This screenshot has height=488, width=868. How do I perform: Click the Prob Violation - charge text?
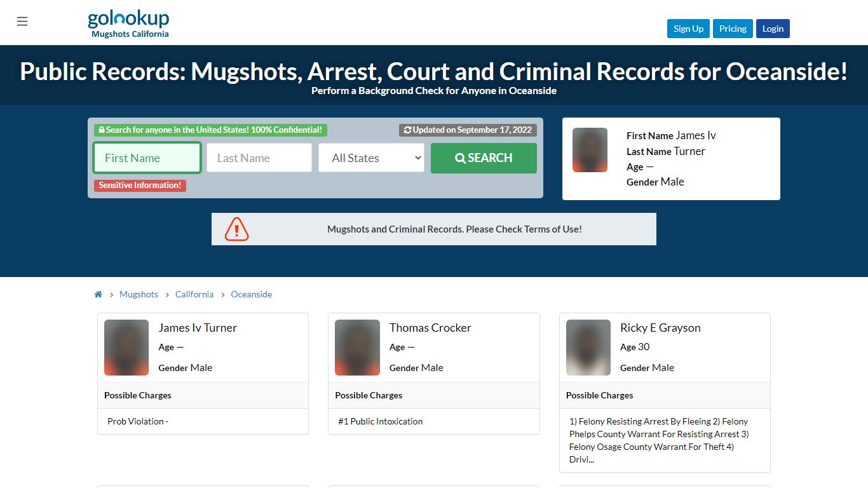click(138, 421)
